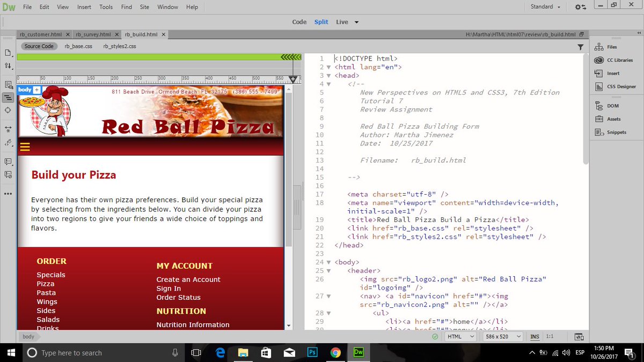The height and width of the screenshot is (362, 644).
Task: Click the restore document window icon beside path
Action: point(581,34)
